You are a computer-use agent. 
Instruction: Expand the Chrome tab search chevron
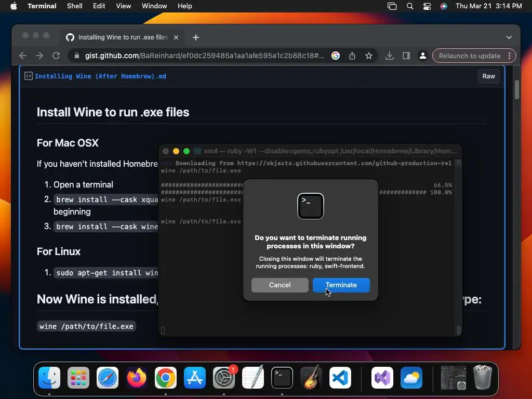coord(509,37)
